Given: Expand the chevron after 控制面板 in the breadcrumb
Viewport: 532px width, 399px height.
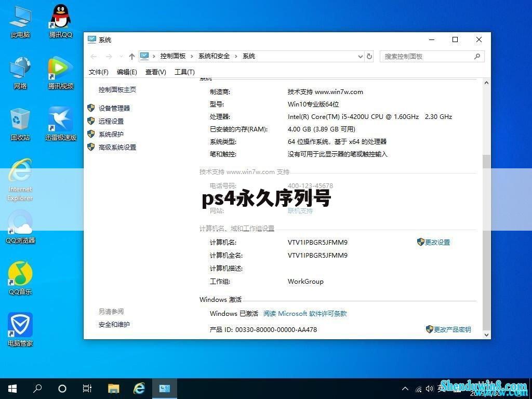Looking at the screenshot, I should coord(192,56).
